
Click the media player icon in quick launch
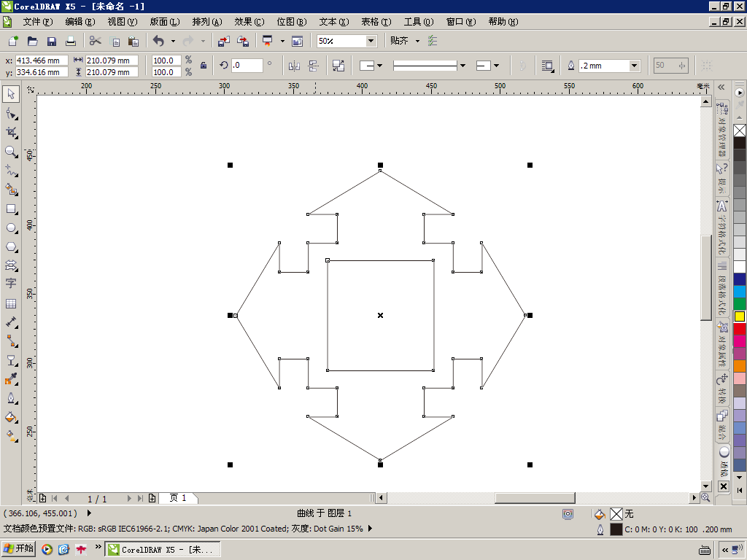pyautogui.click(x=47, y=550)
